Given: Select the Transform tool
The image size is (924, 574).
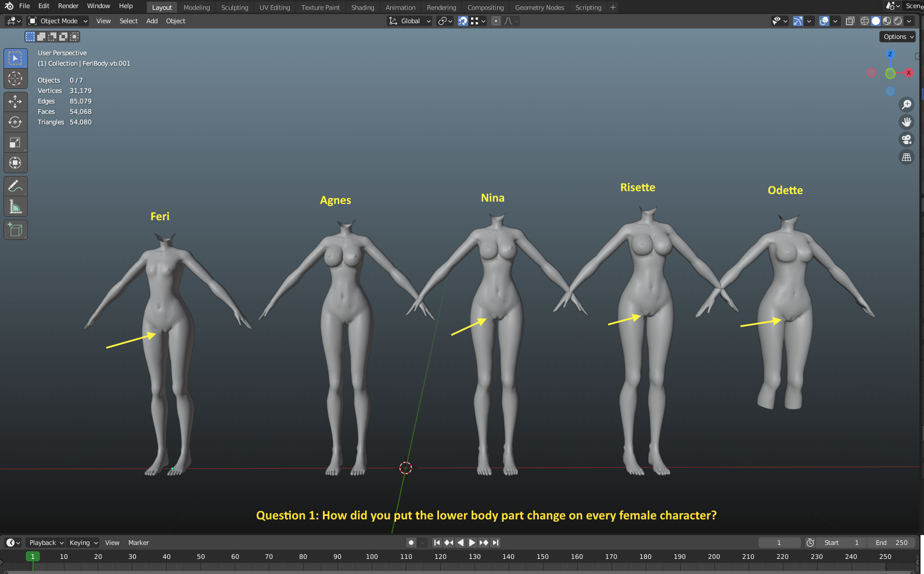Looking at the screenshot, I should (16, 163).
